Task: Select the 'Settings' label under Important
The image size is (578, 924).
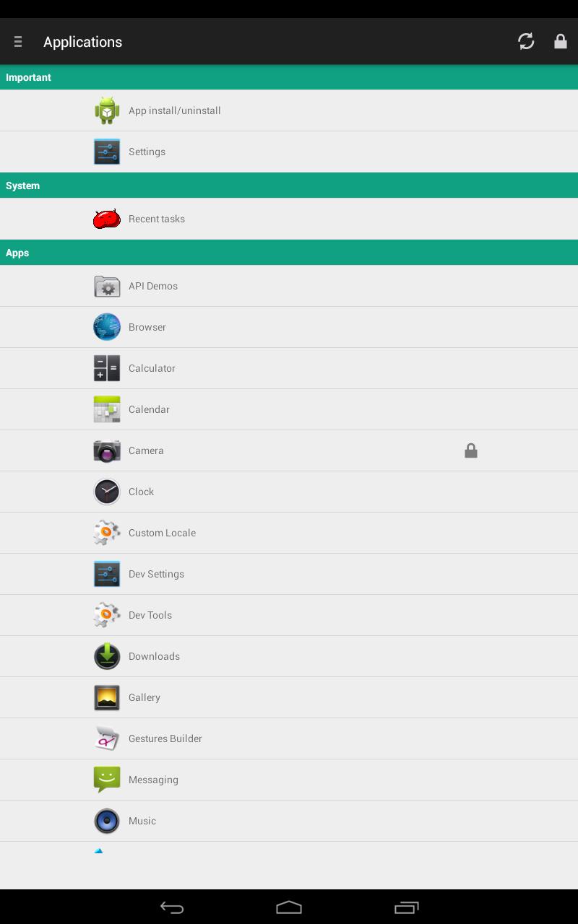Action: [147, 152]
